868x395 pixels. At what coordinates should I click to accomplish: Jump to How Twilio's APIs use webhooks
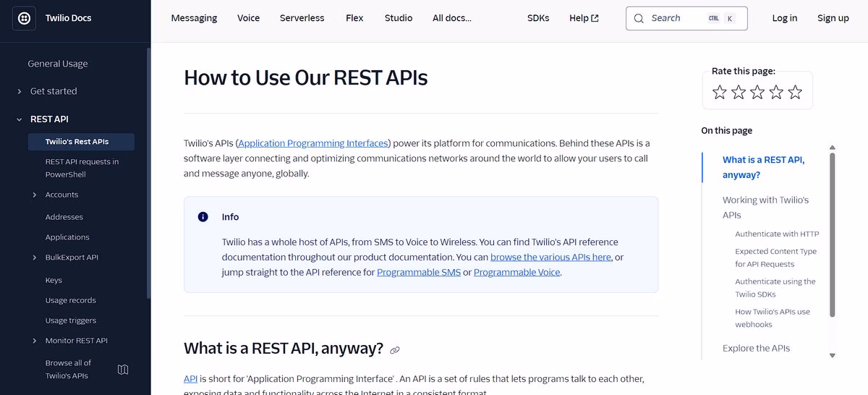[x=773, y=318]
